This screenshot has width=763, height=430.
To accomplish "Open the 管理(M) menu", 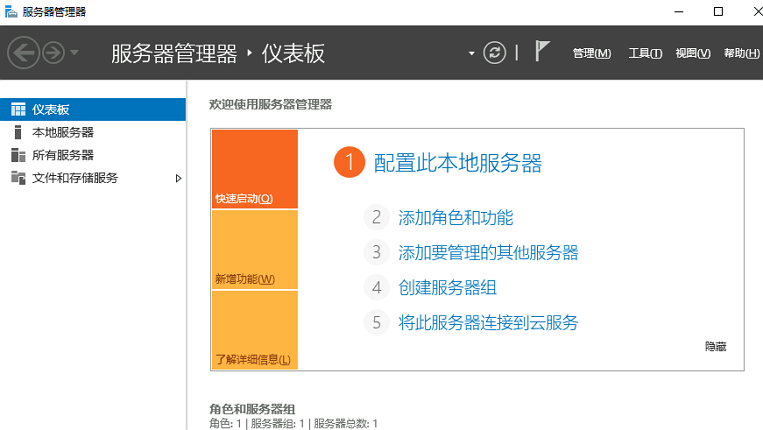I will tap(591, 53).
